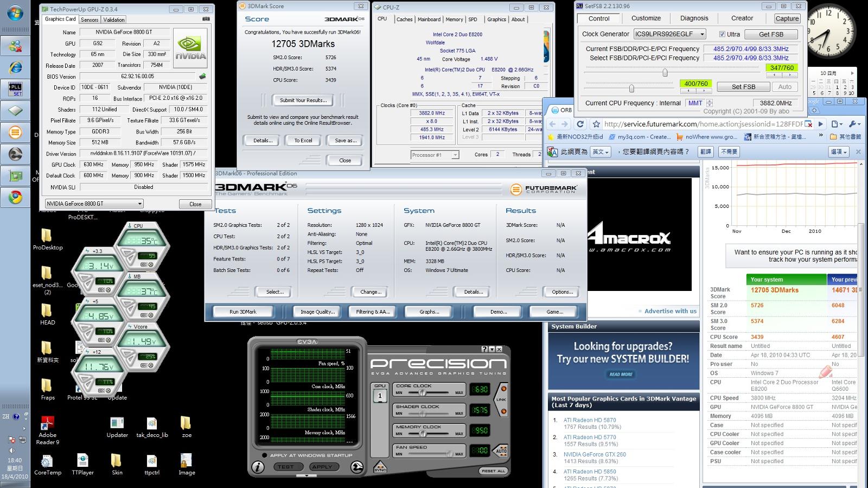Click RESET ALL in EVGA Precision
This screenshot has height=488, width=868.
pyautogui.click(x=493, y=471)
